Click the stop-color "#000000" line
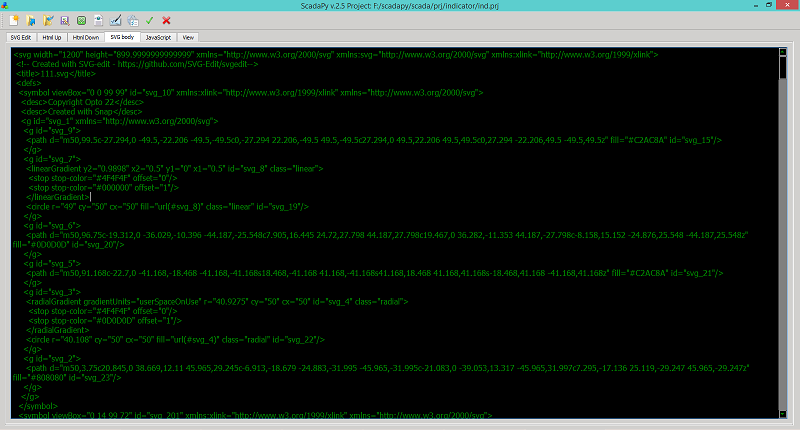800x430 pixels. coord(104,188)
